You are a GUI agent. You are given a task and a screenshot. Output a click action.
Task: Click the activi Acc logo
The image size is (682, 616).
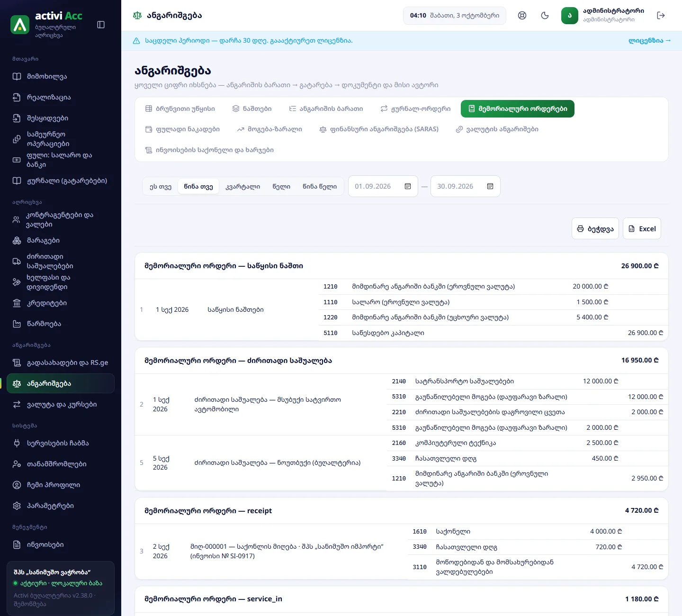[20, 25]
